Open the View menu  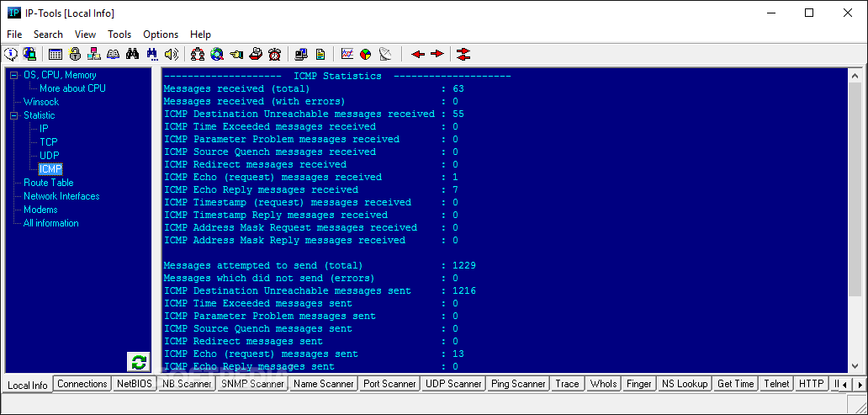(85, 35)
